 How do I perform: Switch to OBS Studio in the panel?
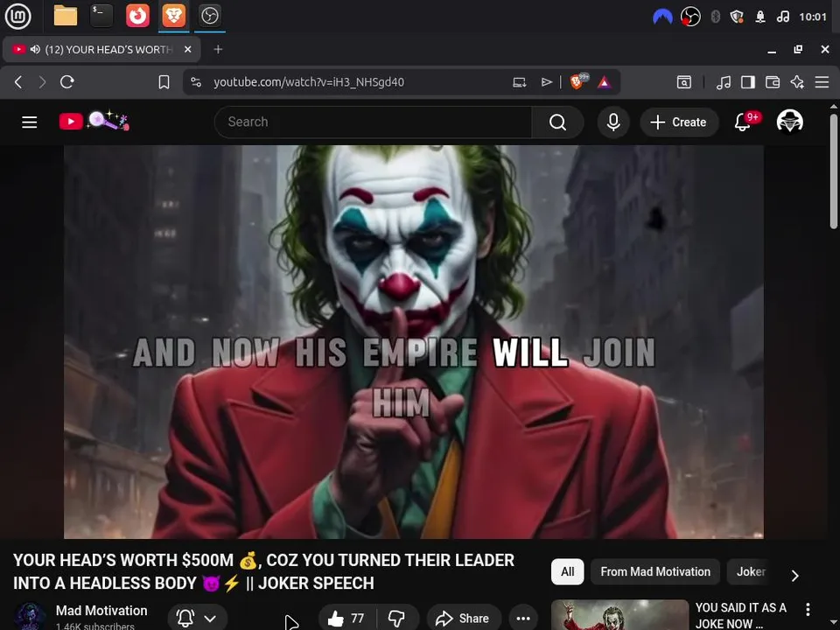pos(209,16)
